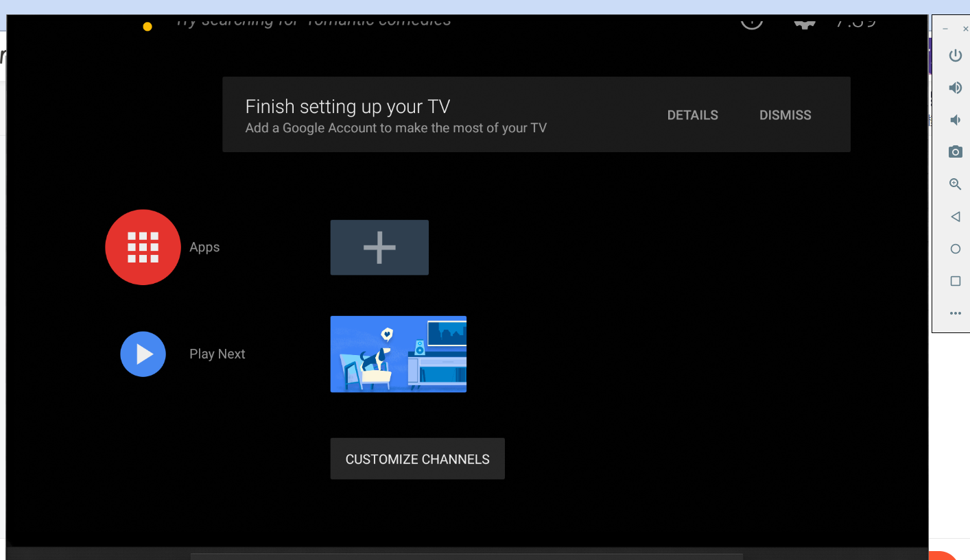This screenshot has height=560, width=970.
Task: Open emulator extended controls three dots
Action: point(955,313)
